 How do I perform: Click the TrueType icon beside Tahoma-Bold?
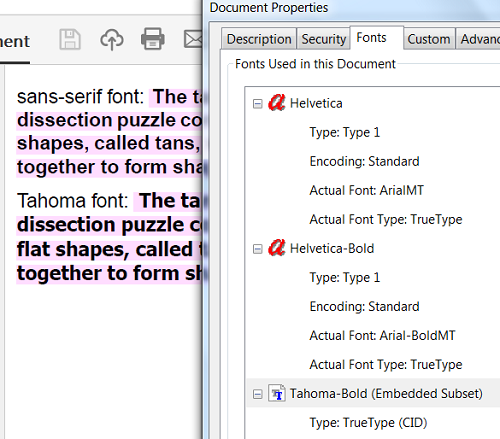[x=277, y=393]
